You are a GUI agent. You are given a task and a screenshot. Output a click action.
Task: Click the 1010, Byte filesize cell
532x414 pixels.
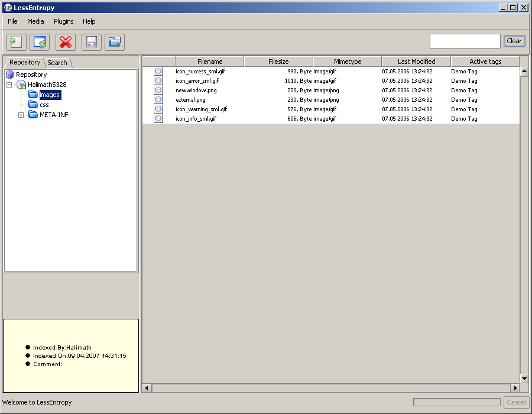click(299, 81)
